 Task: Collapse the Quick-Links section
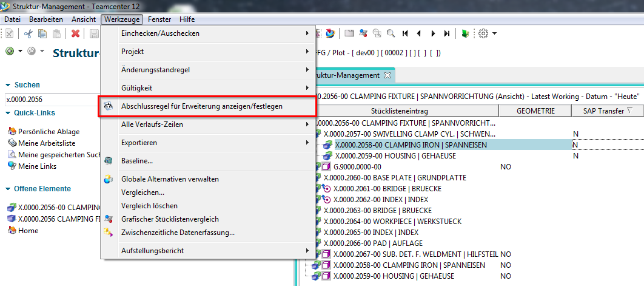pos(8,113)
